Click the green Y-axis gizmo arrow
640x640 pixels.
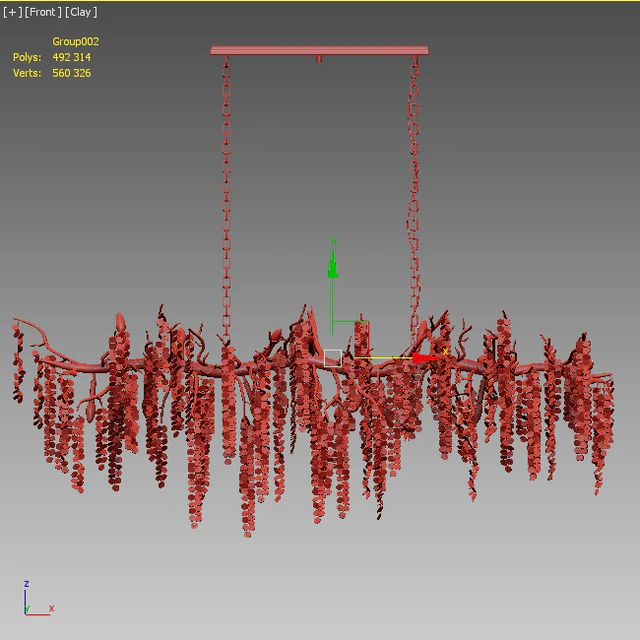coord(332,264)
